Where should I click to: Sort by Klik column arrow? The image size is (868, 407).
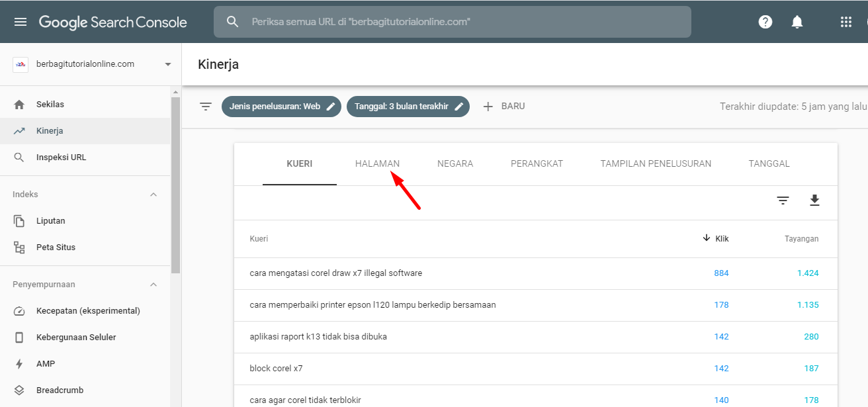(x=707, y=238)
